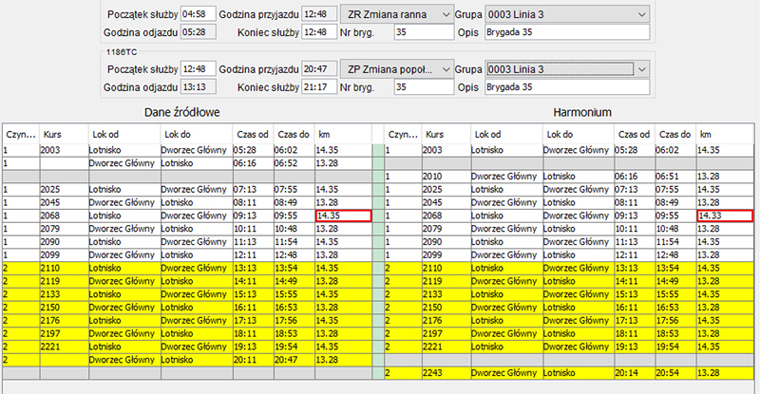Select the red-outlined 14.33 km cell in Harmonium
The width and height of the screenshot is (760, 394).
point(725,216)
